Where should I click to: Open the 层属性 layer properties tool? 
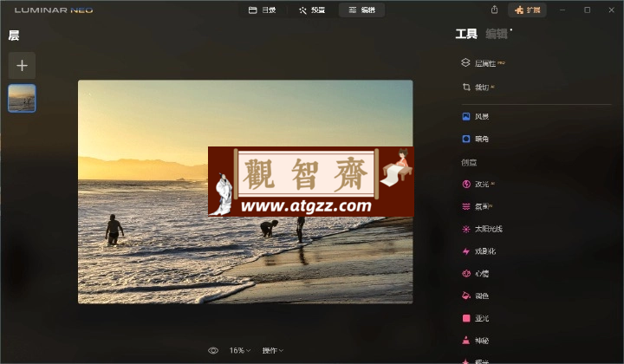point(483,63)
